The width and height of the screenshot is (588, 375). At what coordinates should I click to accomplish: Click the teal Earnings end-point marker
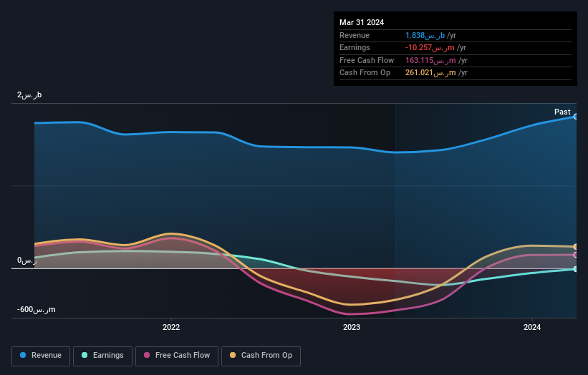[x=575, y=269]
